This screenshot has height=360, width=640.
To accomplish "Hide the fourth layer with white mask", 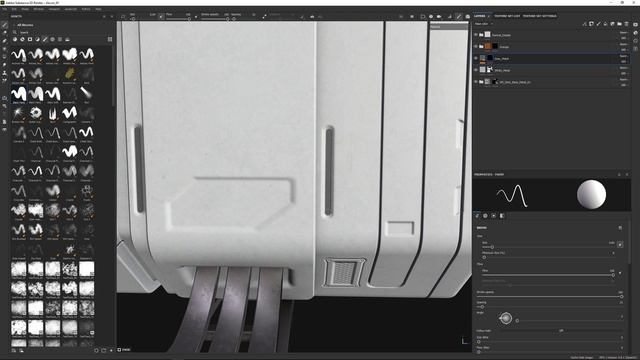I will [x=476, y=70].
